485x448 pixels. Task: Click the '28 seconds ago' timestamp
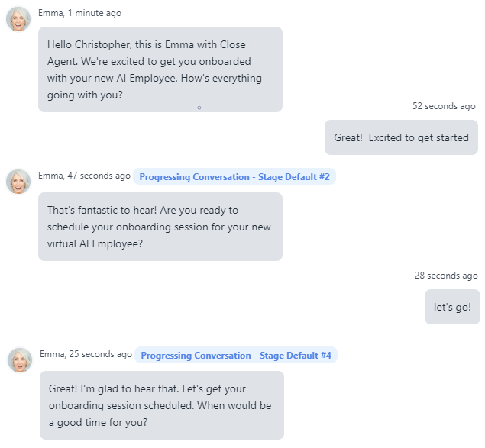446,276
